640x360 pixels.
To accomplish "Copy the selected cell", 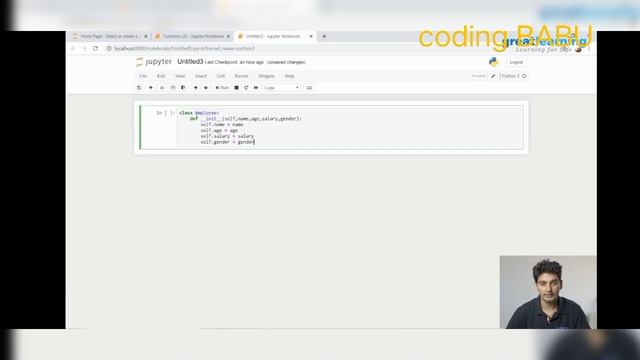I will point(173,88).
